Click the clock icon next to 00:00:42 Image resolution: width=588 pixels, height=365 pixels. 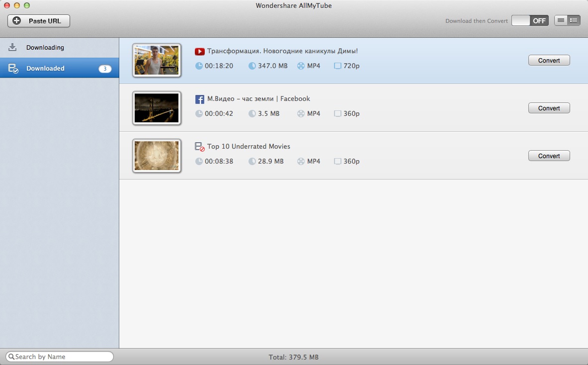[199, 114]
